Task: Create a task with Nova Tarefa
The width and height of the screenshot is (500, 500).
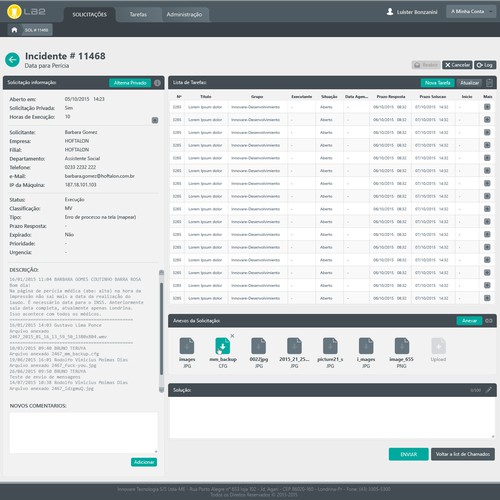Action: pyautogui.click(x=438, y=83)
